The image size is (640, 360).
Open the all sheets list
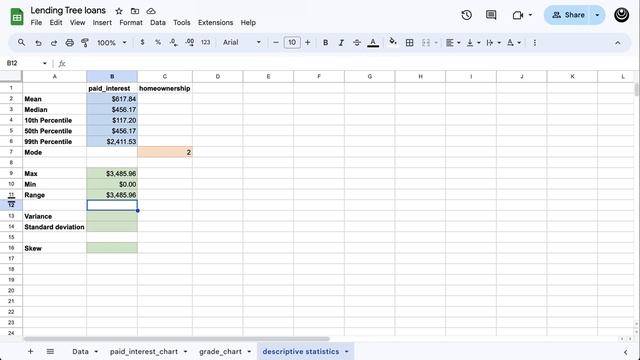click(50, 351)
